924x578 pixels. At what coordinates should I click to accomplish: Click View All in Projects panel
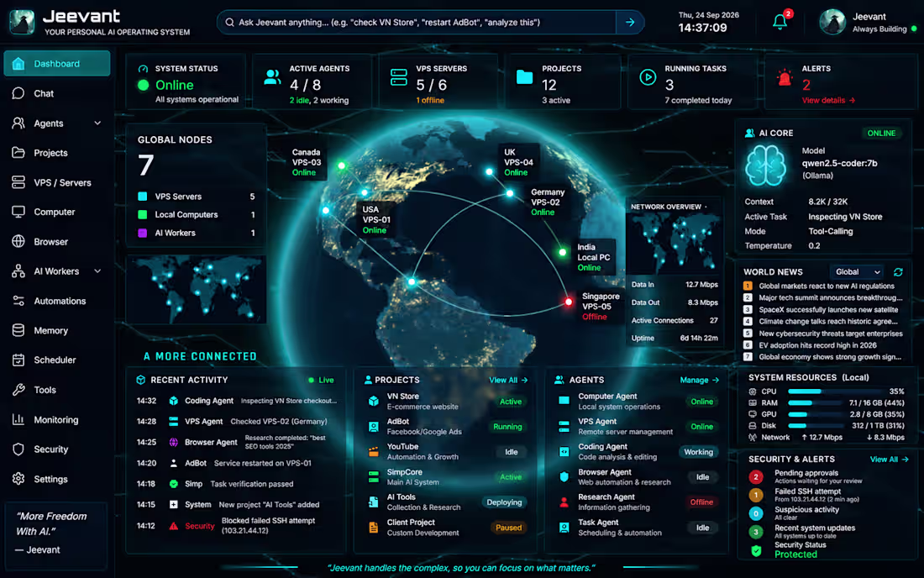pyautogui.click(x=508, y=380)
